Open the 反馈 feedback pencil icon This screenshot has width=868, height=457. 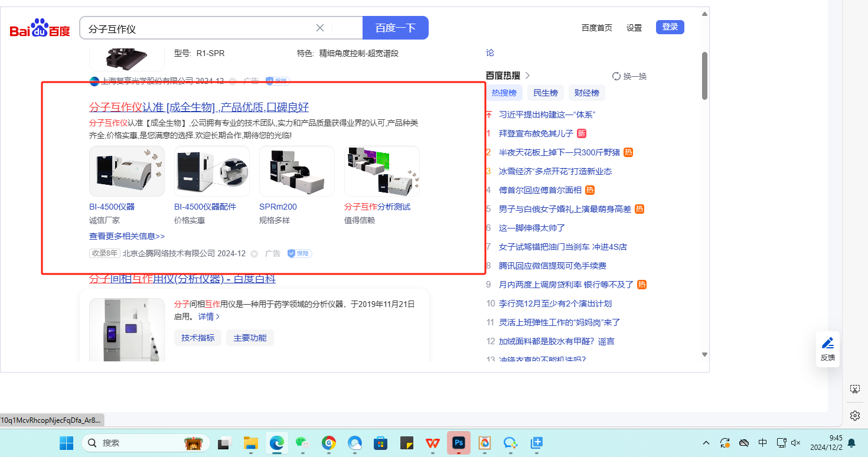pyautogui.click(x=828, y=342)
